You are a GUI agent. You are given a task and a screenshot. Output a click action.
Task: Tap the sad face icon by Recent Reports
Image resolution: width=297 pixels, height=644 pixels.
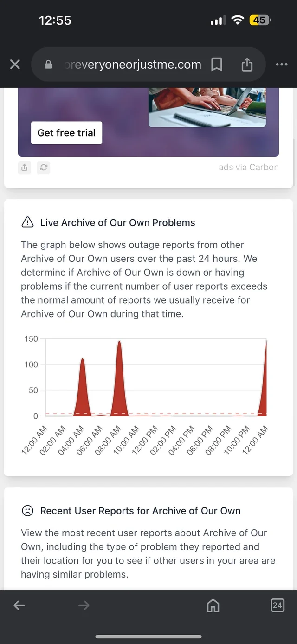point(28,511)
